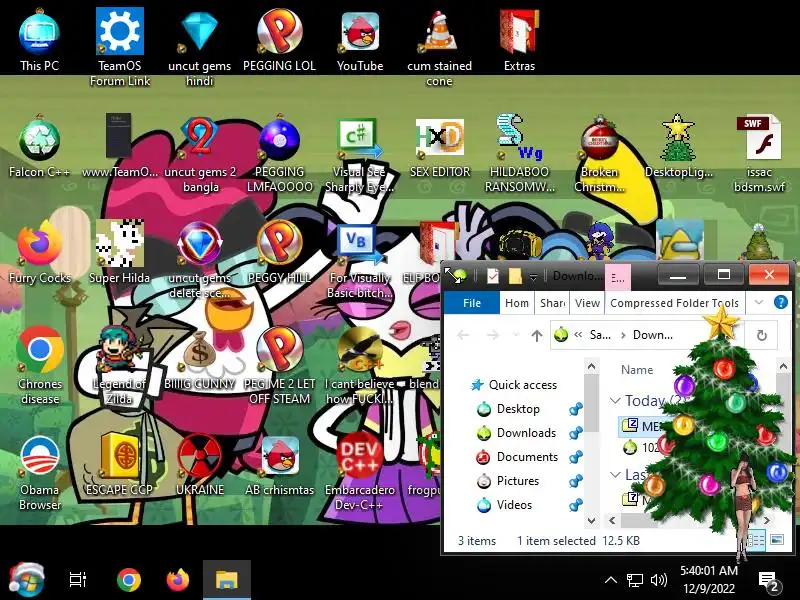Click the Down... address bar segment
The image size is (800, 600).
[653, 335]
